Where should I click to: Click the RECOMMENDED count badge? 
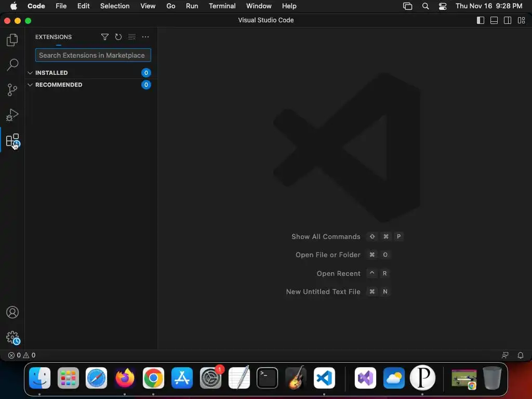coord(146,85)
